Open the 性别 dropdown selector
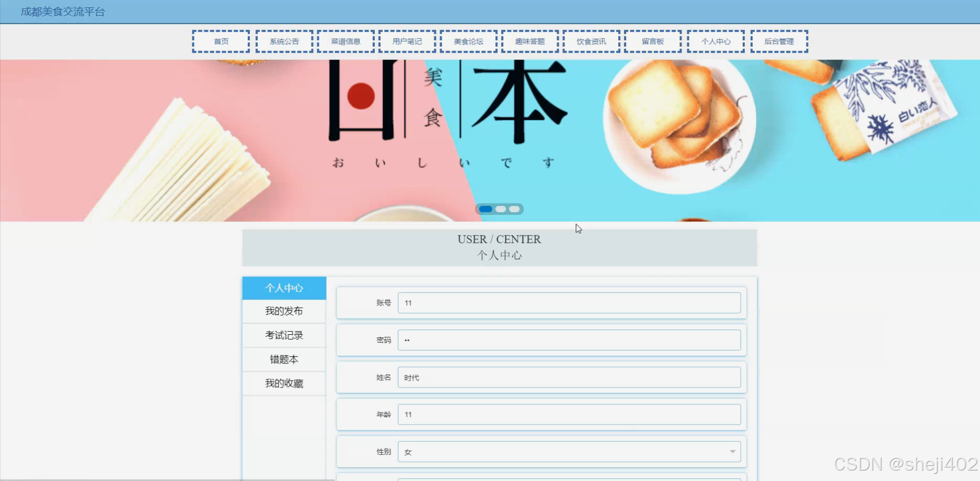Screen dimensions: 980x481 click(569, 452)
